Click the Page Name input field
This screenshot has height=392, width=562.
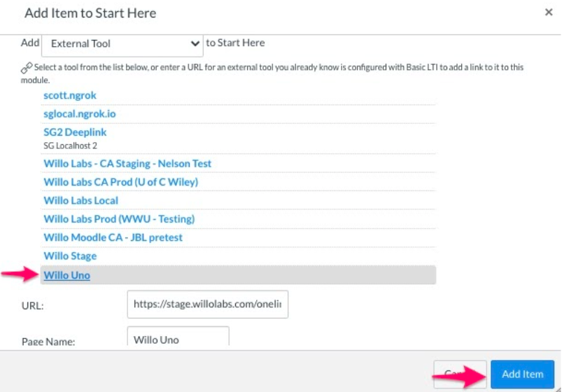[x=178, y=337]
